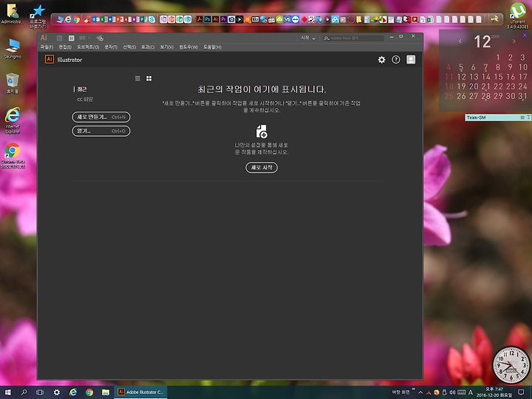Click the tools icon at dock's right end
The height and width of the screenshot is (399, 532).
tap(494, 19)
